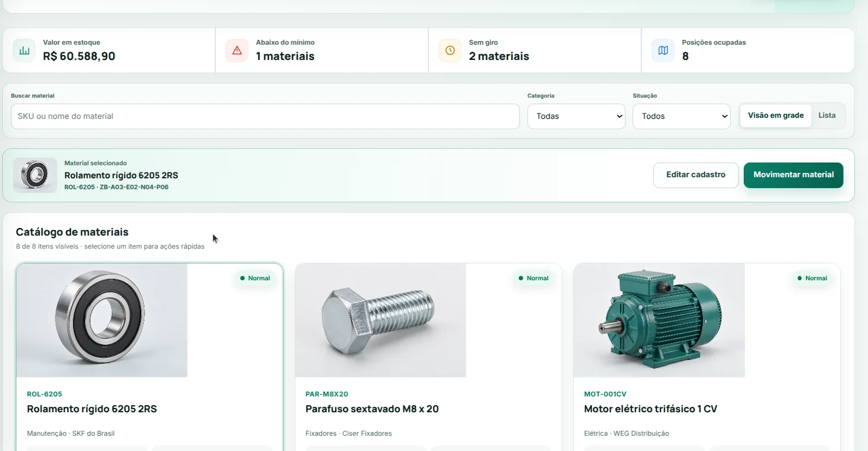Click the clock icon for Sem giro

(450, 51)
